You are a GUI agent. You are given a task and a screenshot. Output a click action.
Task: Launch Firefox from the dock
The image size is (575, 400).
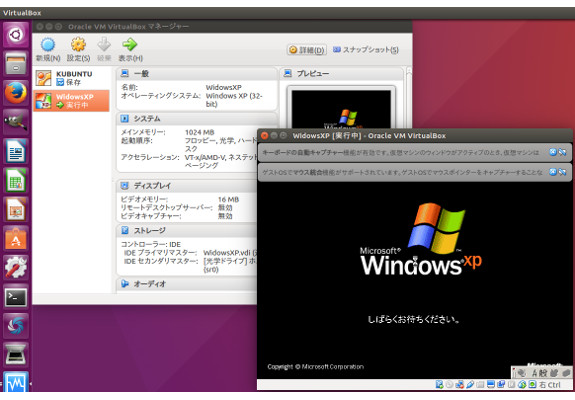(16, 93)
